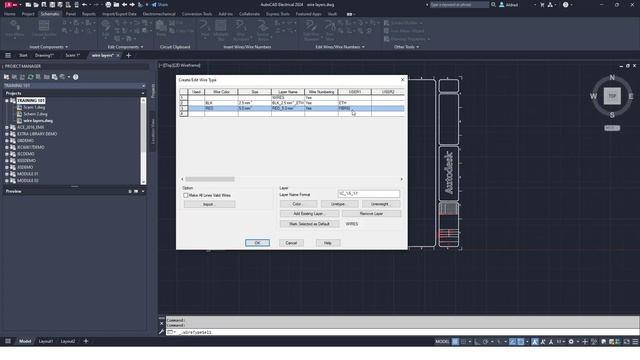The image size is (640, 360).
Task: Click Mark Selected as Default
Action: 309,224
